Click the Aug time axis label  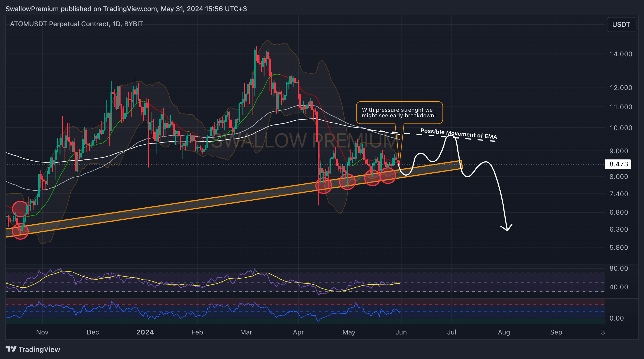[504, 332]
